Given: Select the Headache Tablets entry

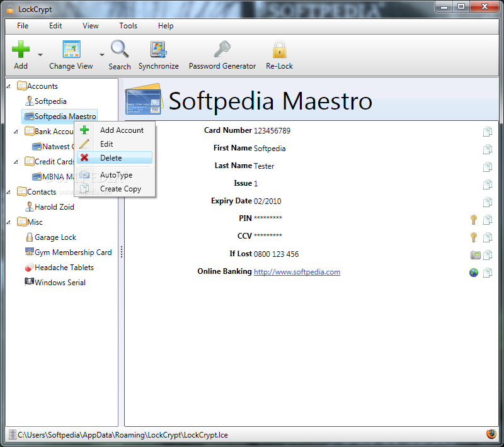Looking at the screenshot, I should [x=59, y=268].
